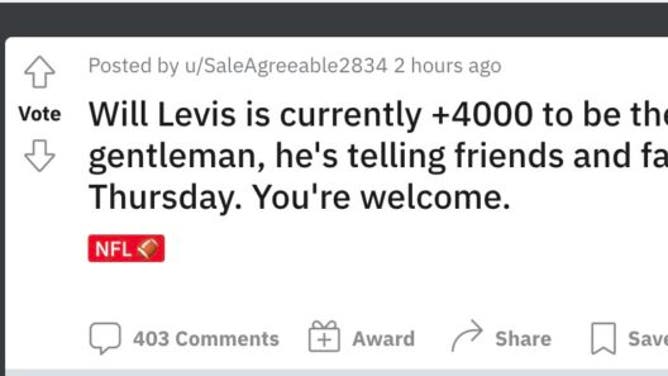
Task: Click the comments speech bubble icon
Action: click(105, 338)
